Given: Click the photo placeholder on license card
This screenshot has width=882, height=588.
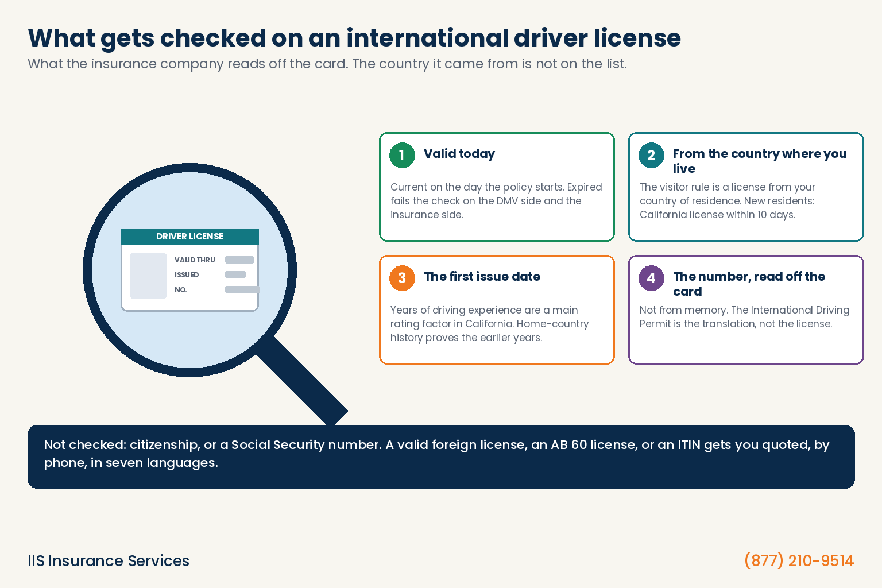Looking at the screenshot, I should click(x=148, y=276).
